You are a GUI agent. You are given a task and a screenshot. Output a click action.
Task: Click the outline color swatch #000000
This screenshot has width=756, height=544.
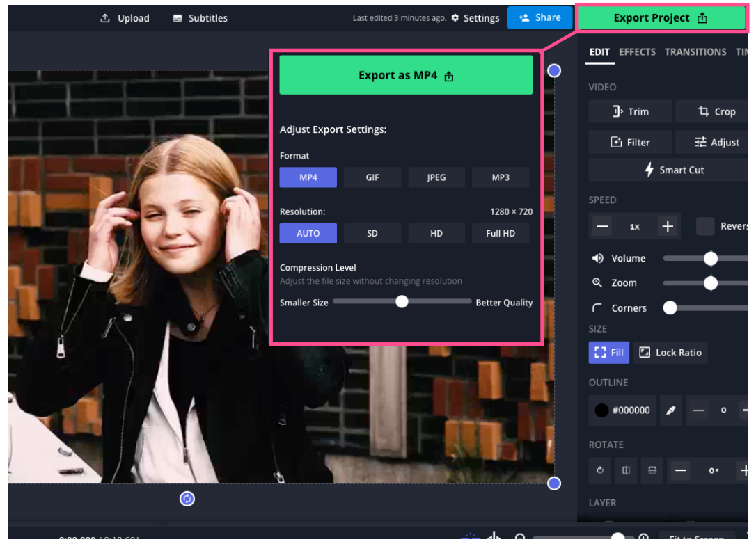[622, 410]
